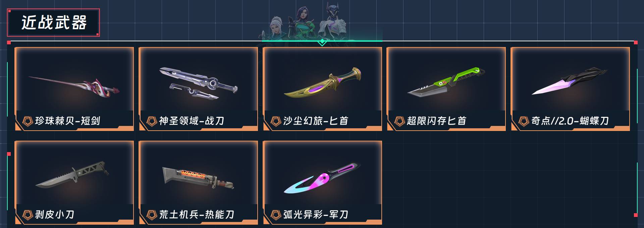Image resolution: width=644 pixels, height=228 pixels.
Task: Click the badge icon beside 荒土机兵-热能刀
Action: (x=152, y=215)
